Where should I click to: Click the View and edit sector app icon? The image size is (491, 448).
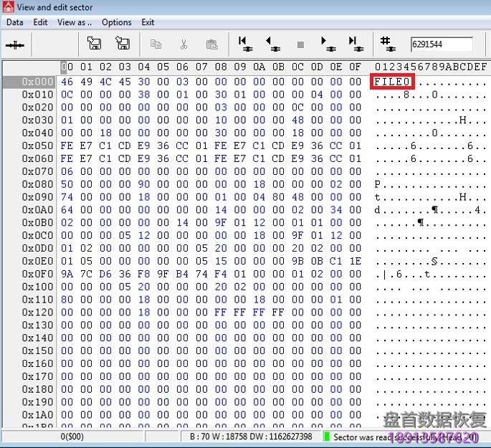[x=8, y=7]
